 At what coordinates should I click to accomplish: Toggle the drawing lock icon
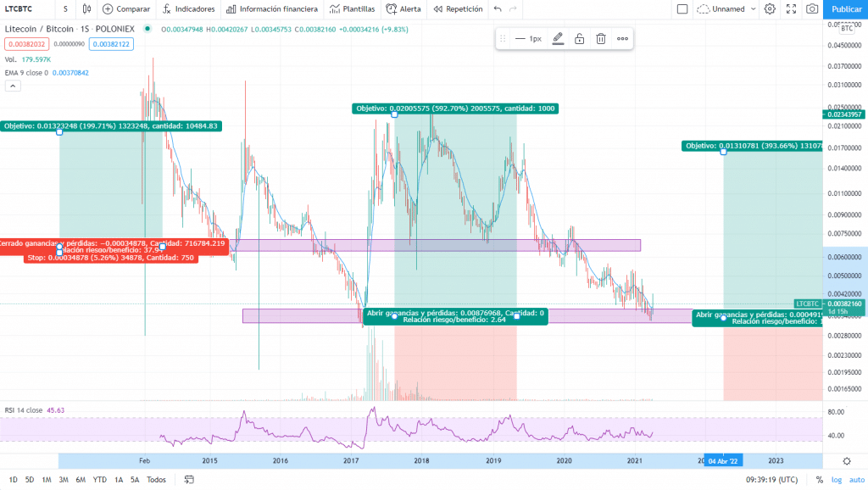(579, 39)
